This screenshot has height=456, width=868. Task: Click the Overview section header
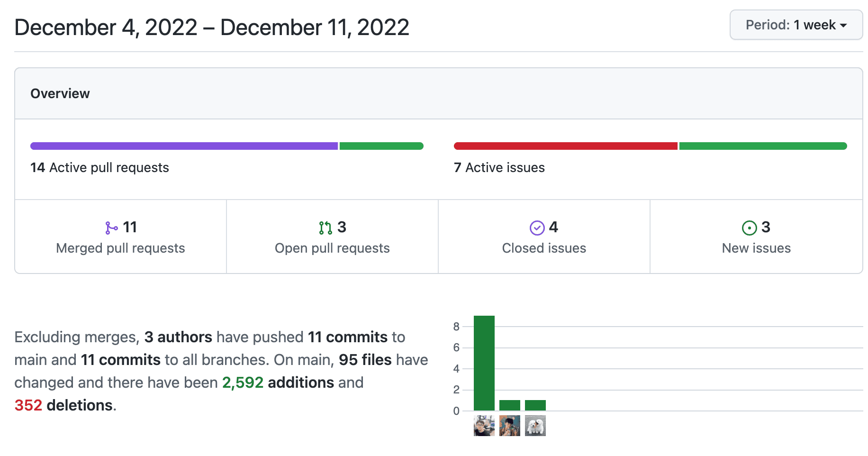click(x=60, y=93)
